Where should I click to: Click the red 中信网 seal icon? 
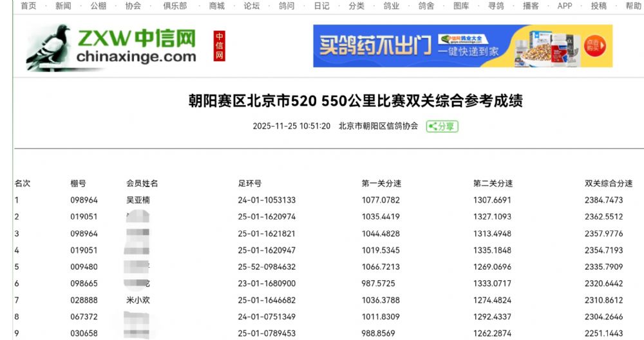point(220,46)
